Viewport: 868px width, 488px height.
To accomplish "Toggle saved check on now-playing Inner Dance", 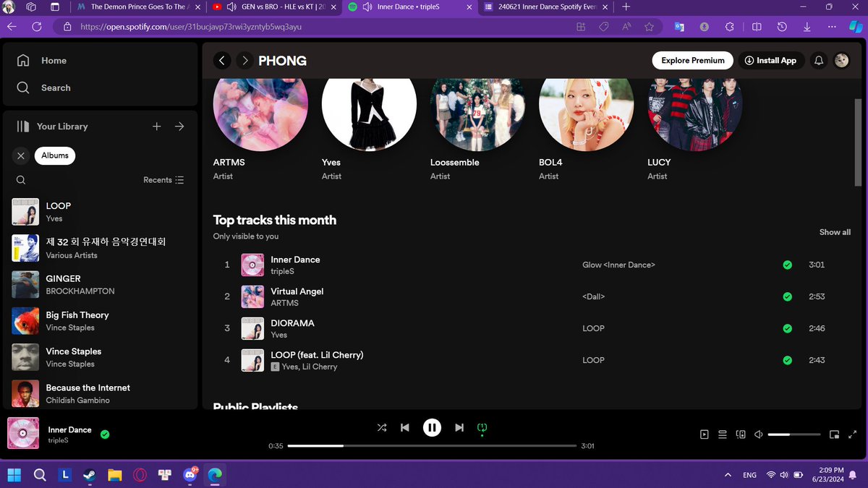I will pos(105,435).
